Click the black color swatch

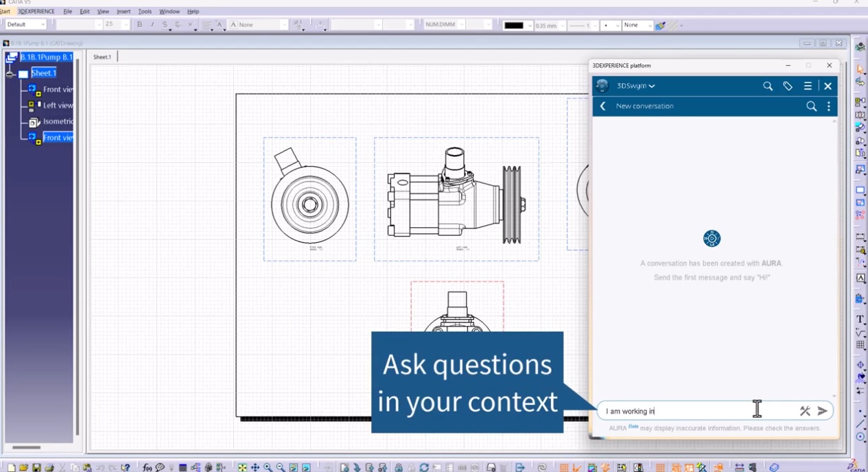(x=513, y=25)
